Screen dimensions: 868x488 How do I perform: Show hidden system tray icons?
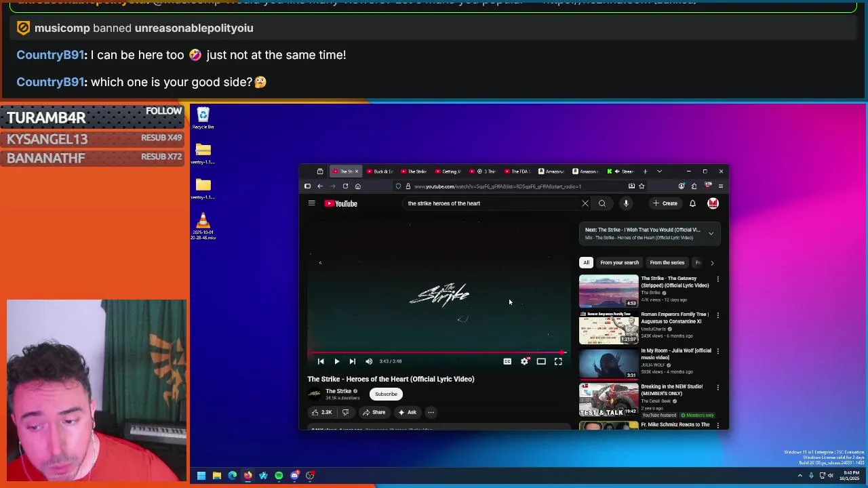click(x=800, y=476)
